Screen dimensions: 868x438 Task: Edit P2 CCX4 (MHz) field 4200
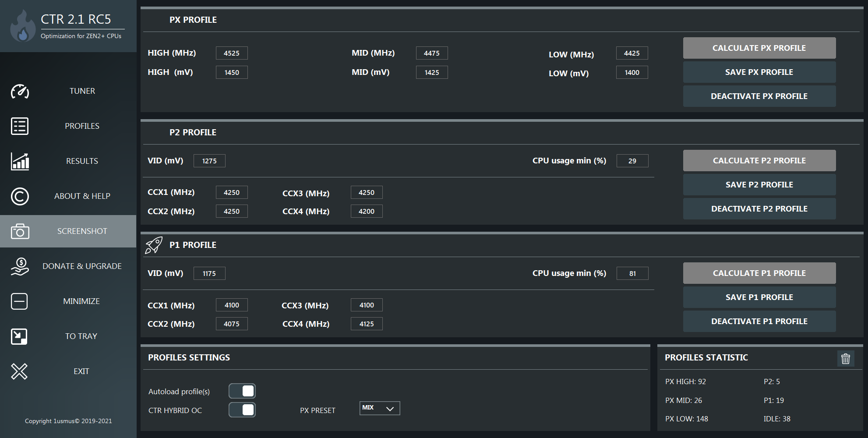tap(367, 211)
